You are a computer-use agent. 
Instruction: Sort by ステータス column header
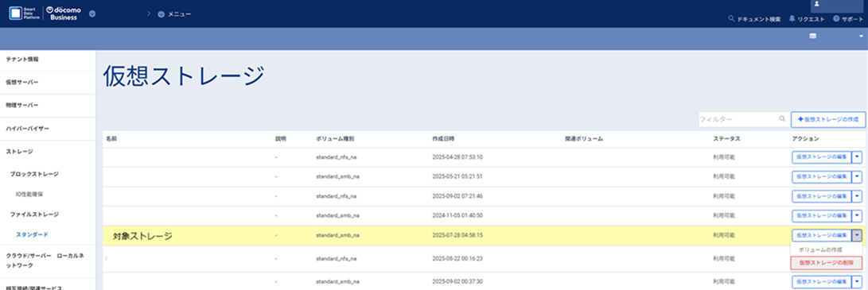[x=727, y=139]
